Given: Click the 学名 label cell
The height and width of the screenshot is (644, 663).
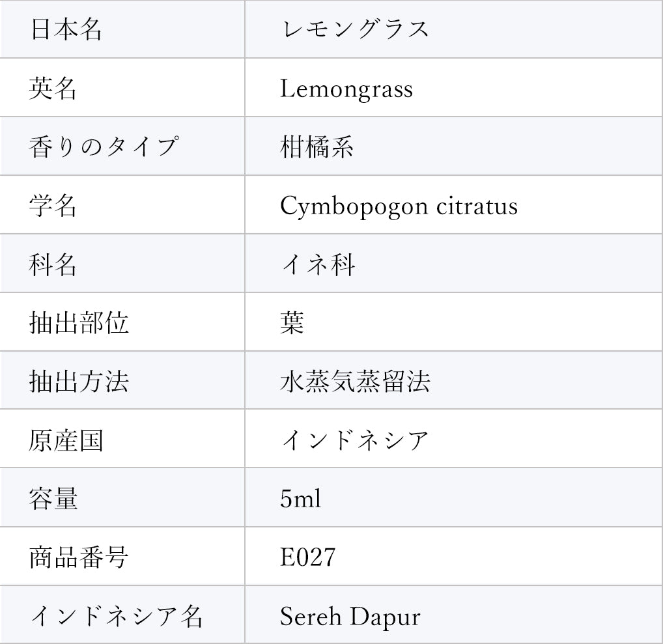Looking at the screenshot, I should tap(53, 206).
